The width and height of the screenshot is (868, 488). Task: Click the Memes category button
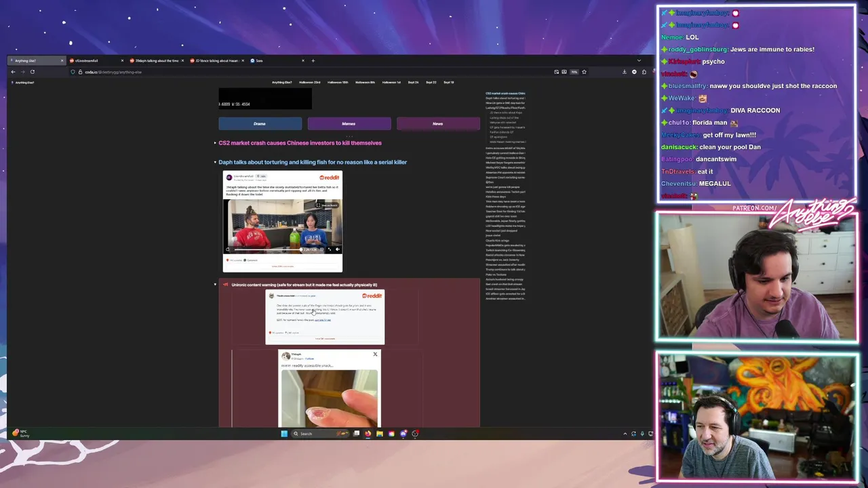(349, 123)
